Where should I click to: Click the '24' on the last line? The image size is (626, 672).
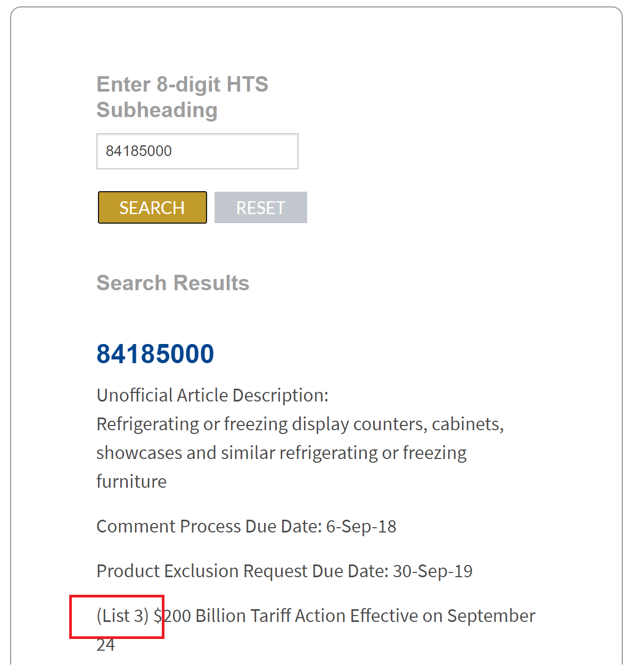(105, 645)
